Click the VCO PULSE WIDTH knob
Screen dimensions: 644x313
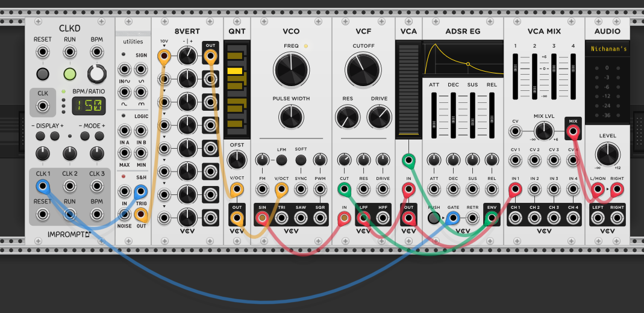291,117
